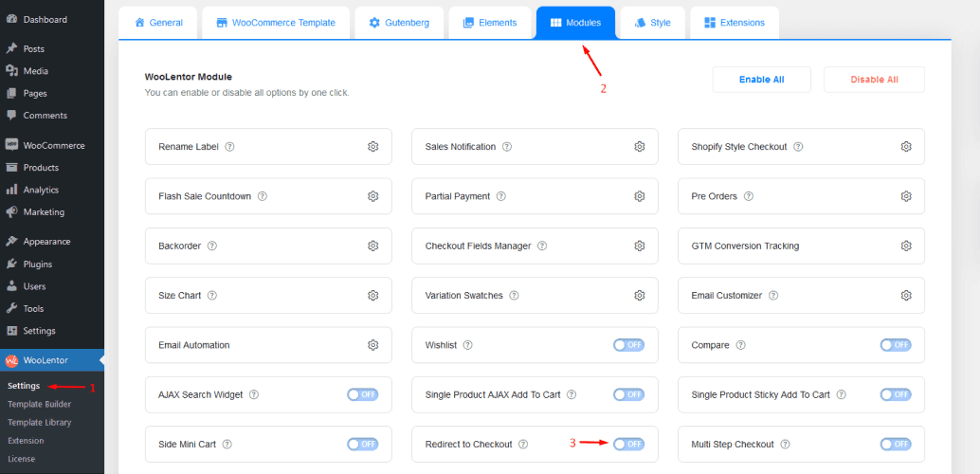This screenshot has height=474, width=980.
Task: Turn on Redirect to Checkout switch
Action: tap(628, 444)
